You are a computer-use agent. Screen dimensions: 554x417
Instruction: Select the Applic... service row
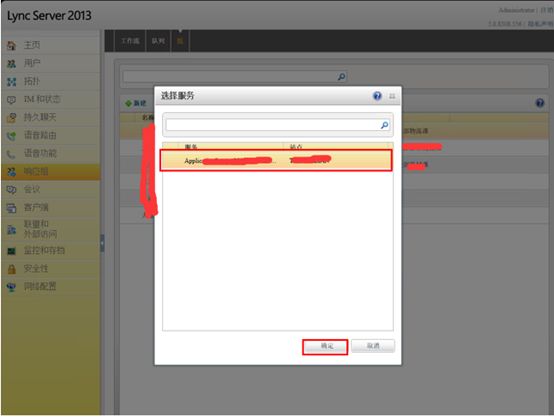[x=276, y=160]
